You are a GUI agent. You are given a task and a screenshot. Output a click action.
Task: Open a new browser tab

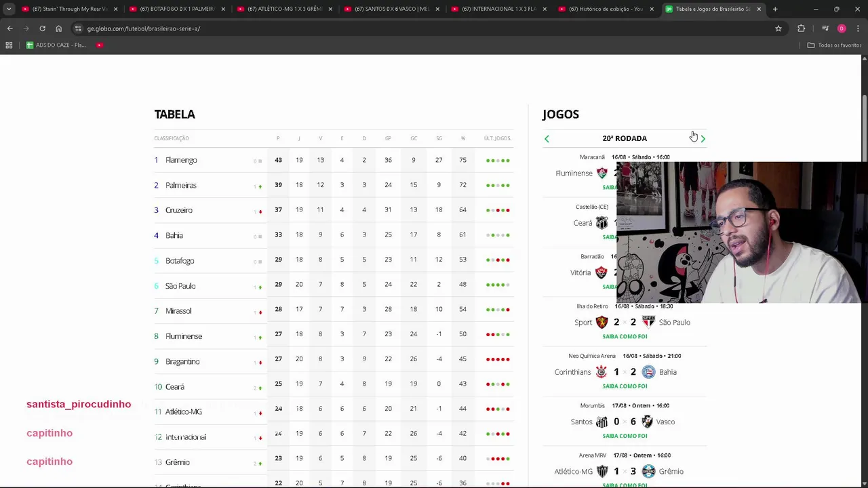(775, 9)
